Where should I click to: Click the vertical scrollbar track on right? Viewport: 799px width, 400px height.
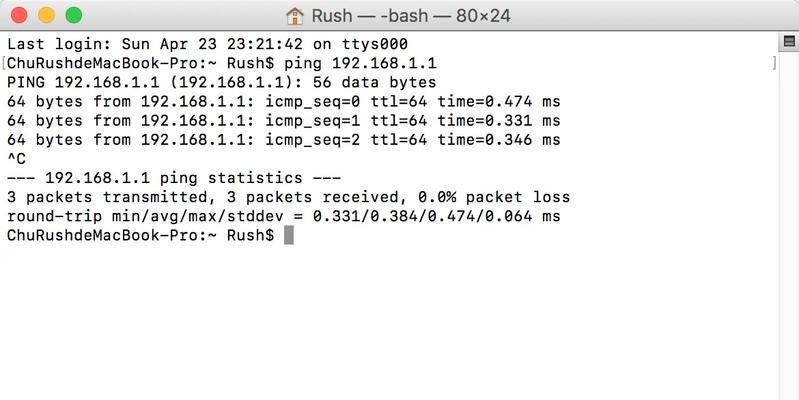789,224
